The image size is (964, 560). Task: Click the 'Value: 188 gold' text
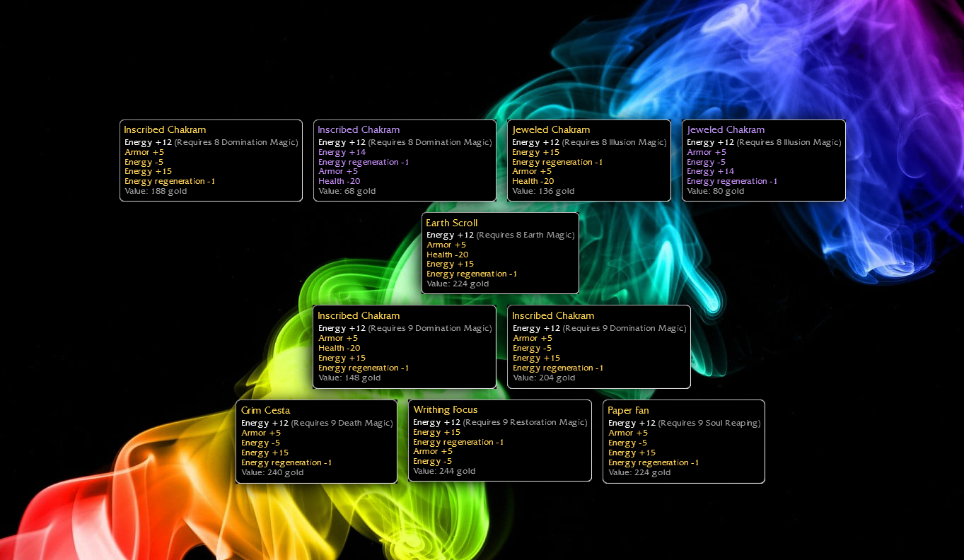[156, 191]
